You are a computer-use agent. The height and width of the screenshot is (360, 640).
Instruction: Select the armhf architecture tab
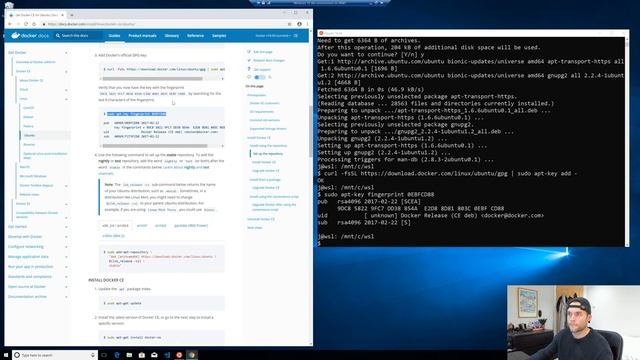pos(142,225)
